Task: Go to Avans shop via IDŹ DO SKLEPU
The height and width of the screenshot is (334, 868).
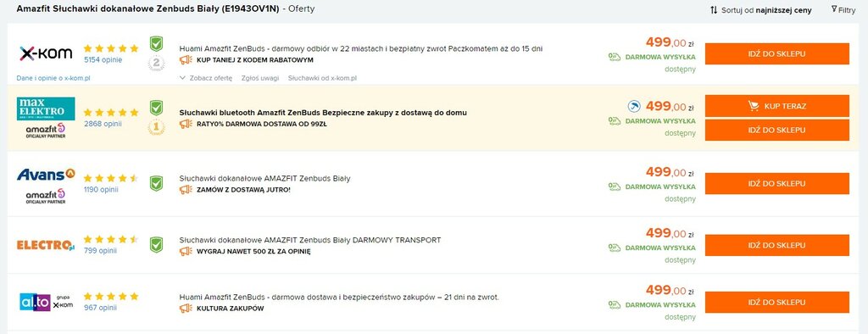Action: pos(776,183)
